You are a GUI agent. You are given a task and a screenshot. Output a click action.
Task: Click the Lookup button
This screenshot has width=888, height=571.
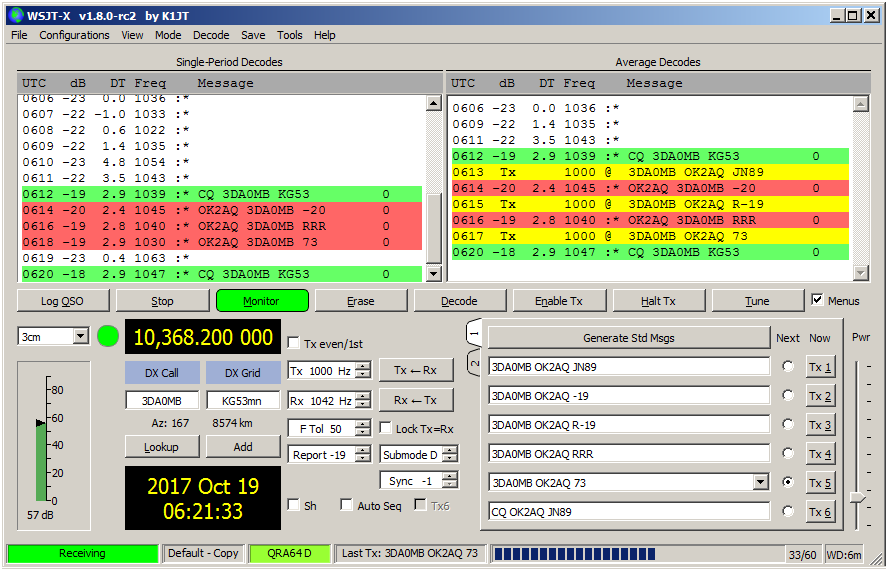tap(162, 447)
